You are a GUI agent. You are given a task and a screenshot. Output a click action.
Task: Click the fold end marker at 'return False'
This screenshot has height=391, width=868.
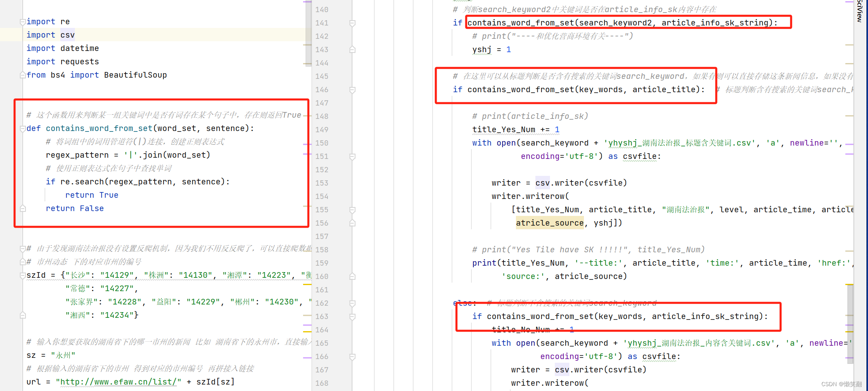23,209
